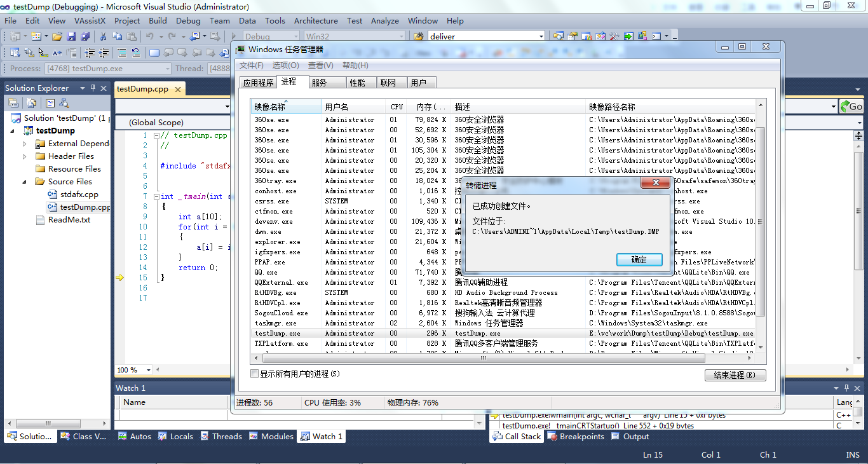Open the 'deliver' find combo box
The height and width of the screenshot is (464, 868).
click(x=541, y=36)
